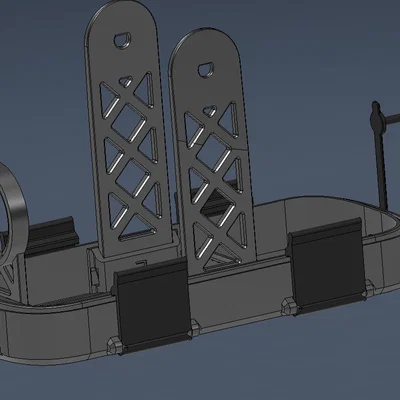Pick the front-left black clip on tray
This screenshot has width=400, height=400.
tap(153, 305)
